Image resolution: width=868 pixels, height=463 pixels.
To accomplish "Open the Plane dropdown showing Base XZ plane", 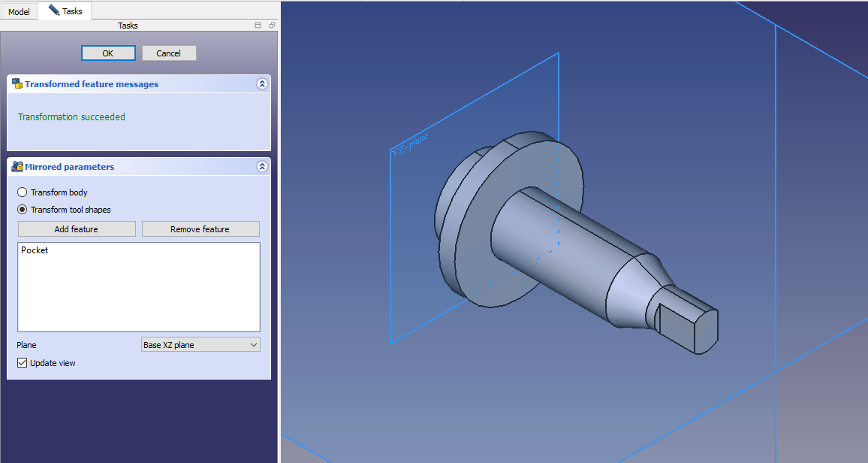I will pyautogui.click(x=200, y=345).
